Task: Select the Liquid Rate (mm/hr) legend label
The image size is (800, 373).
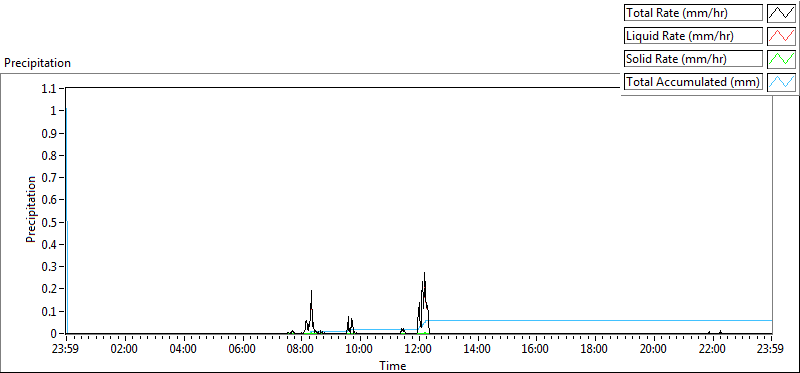Action: pyautogui.click(x=693, y=36)
